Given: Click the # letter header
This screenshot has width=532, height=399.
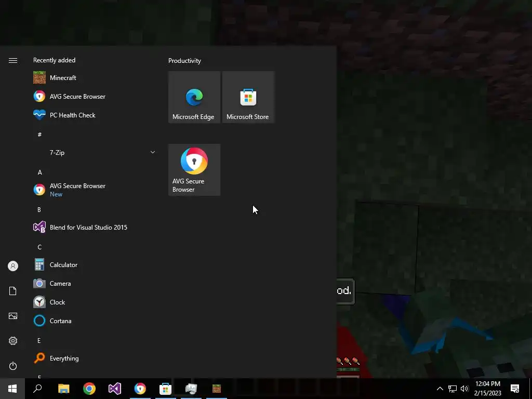Looking at the screenshot, I should [x=39, y=135].
